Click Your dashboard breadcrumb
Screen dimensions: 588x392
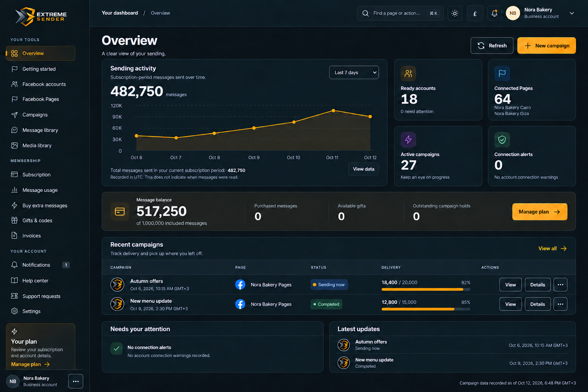[x=120, y=13]
